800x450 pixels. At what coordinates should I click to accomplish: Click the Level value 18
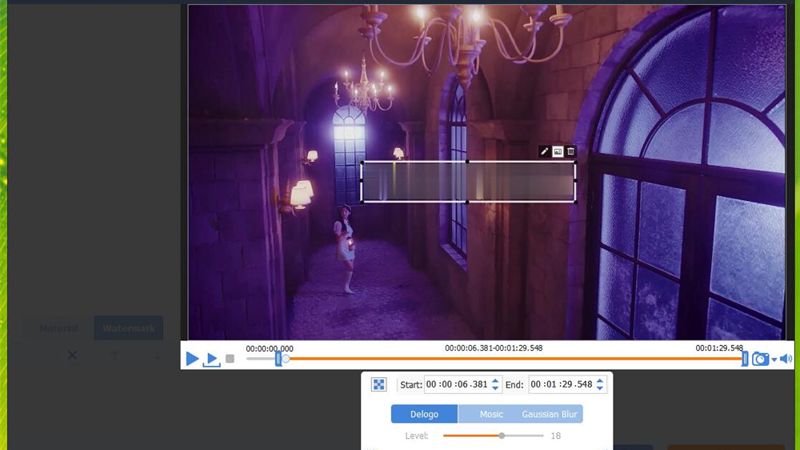point(556,436)
